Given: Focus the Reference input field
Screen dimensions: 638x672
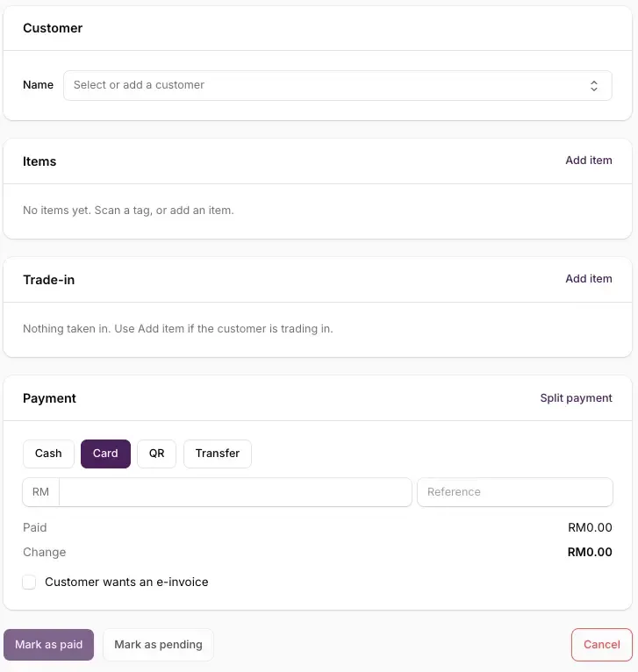Looking at the screenshot, I should click(x=515, y=492).
